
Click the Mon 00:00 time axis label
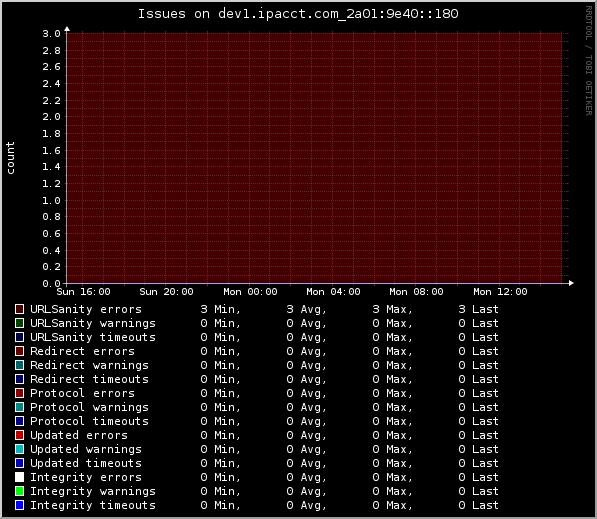[x=250, y=292]
